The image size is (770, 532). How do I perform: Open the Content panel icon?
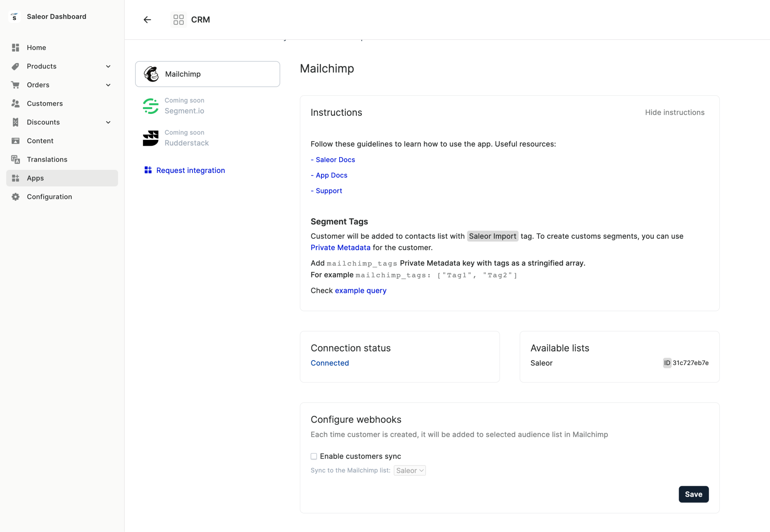coord(15,141)
